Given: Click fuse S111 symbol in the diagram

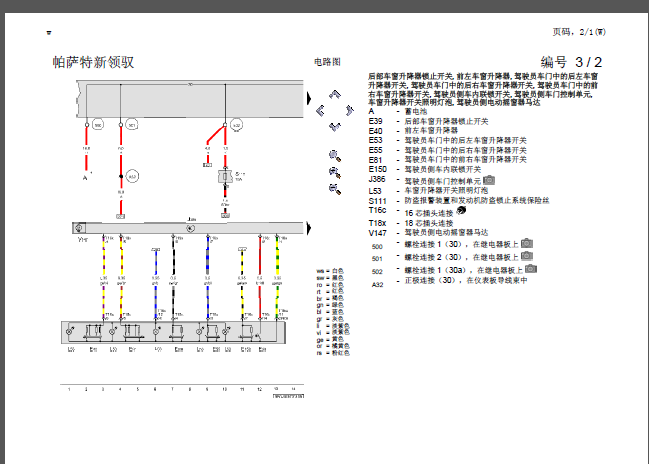Looking at the screenshot, I should click(225, 177).
